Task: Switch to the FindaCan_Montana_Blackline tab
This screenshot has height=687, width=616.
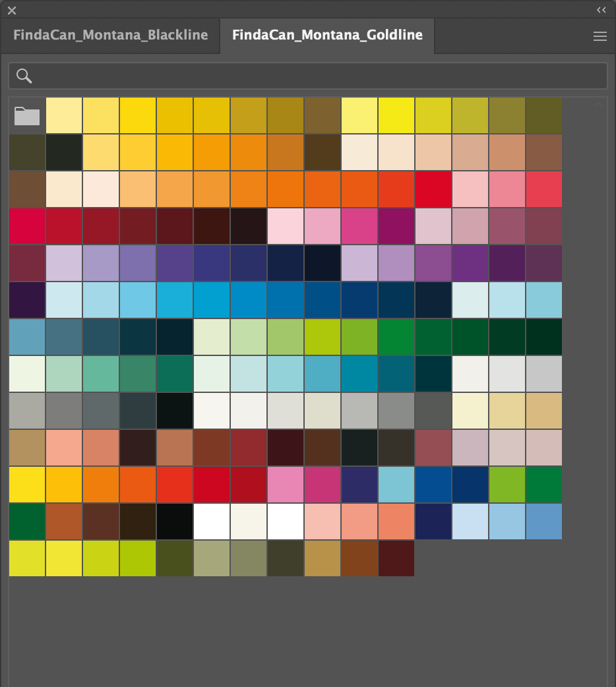Action: click(x=110, y=35)
